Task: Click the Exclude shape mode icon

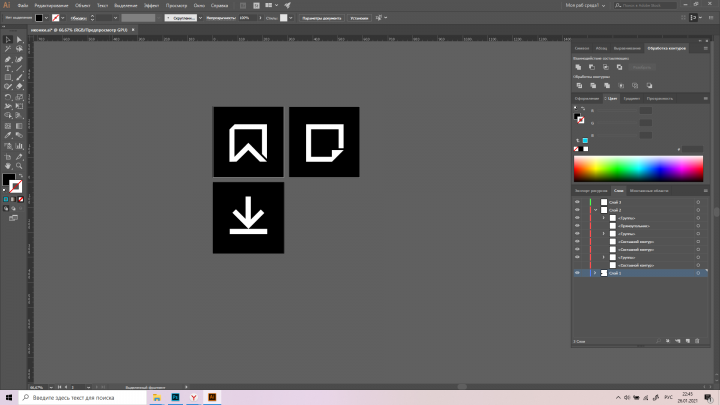Action: [x=619, y=67]
